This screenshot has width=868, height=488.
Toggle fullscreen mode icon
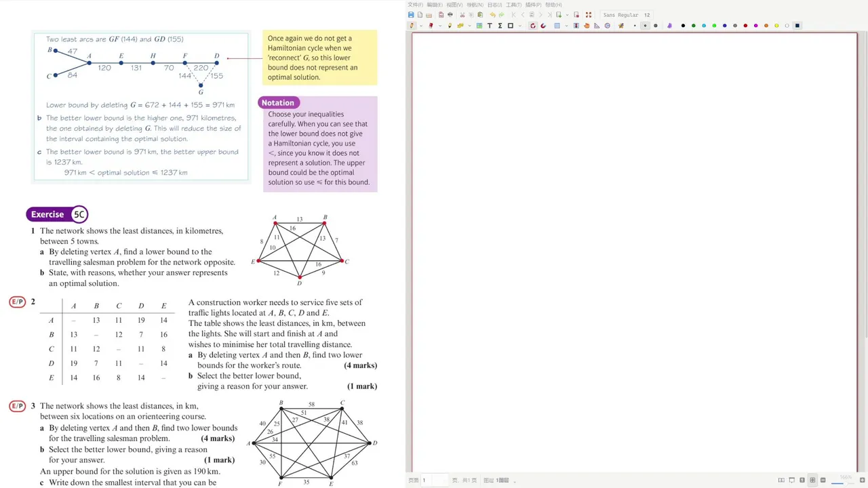click(589, 14)
